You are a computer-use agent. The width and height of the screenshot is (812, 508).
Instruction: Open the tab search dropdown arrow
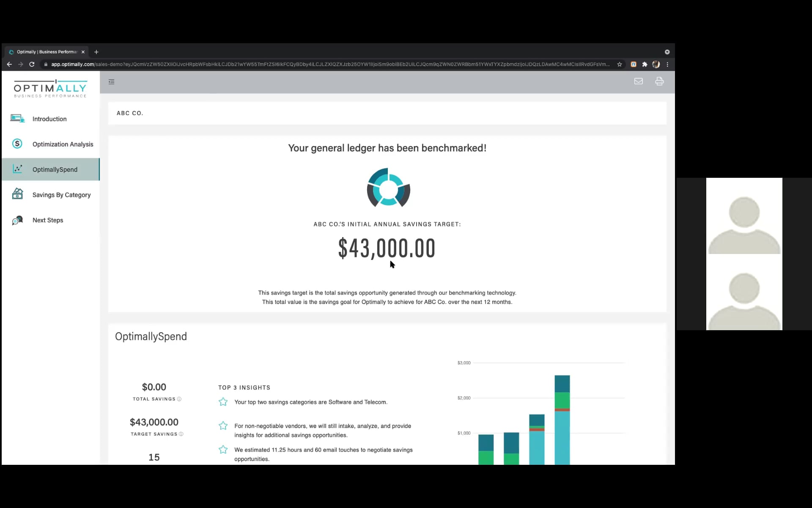click(x=667, y=52)
